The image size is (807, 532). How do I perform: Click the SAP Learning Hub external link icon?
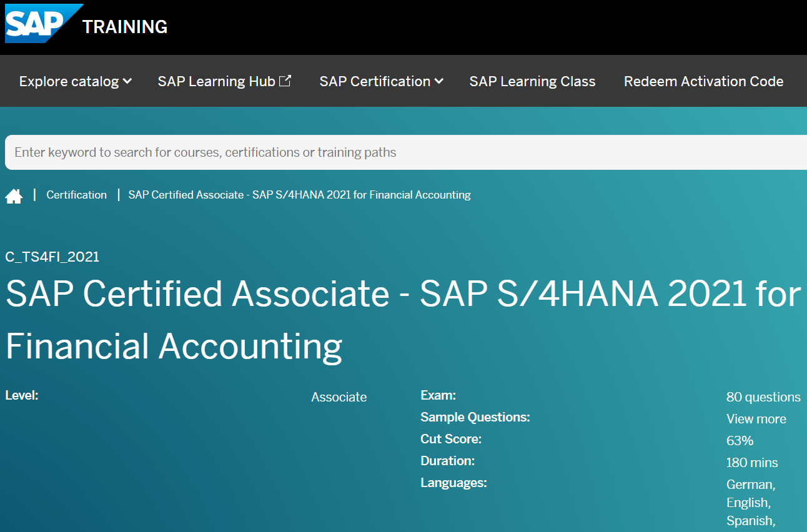(x=285, y=81)
